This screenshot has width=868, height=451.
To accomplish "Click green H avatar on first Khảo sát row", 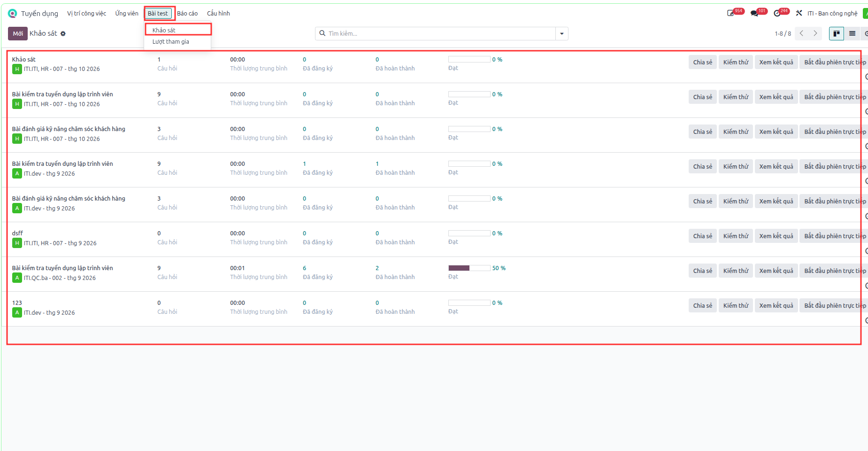I will 17,69.
